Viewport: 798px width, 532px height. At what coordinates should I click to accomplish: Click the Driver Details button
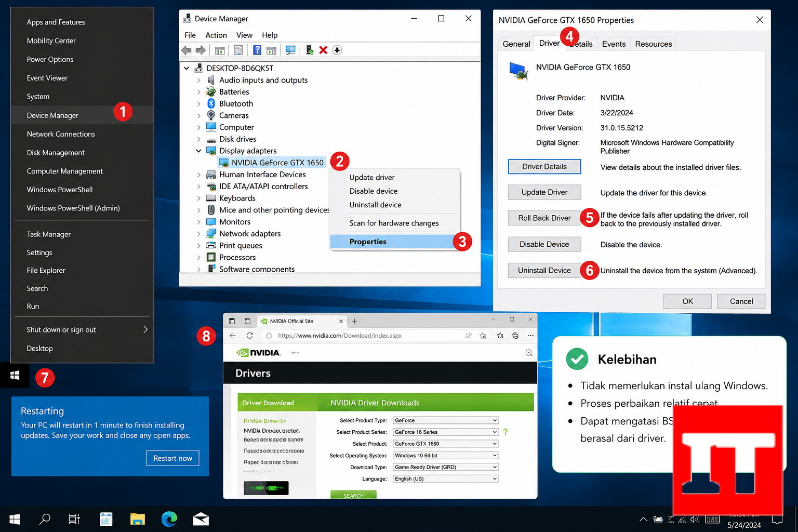(x=544, y=167)
